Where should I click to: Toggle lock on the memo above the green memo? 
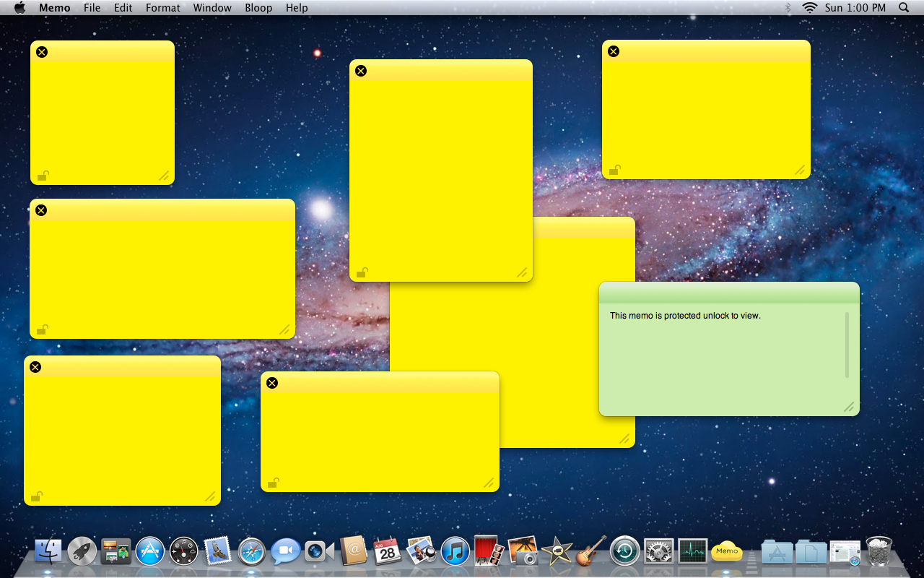tap(615, 171)
